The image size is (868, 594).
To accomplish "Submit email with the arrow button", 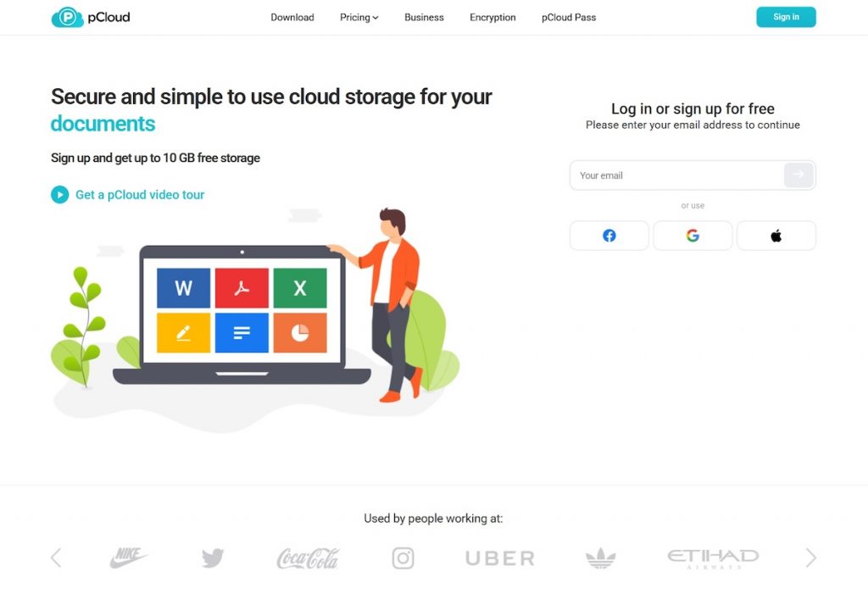I will coord(798,175).
